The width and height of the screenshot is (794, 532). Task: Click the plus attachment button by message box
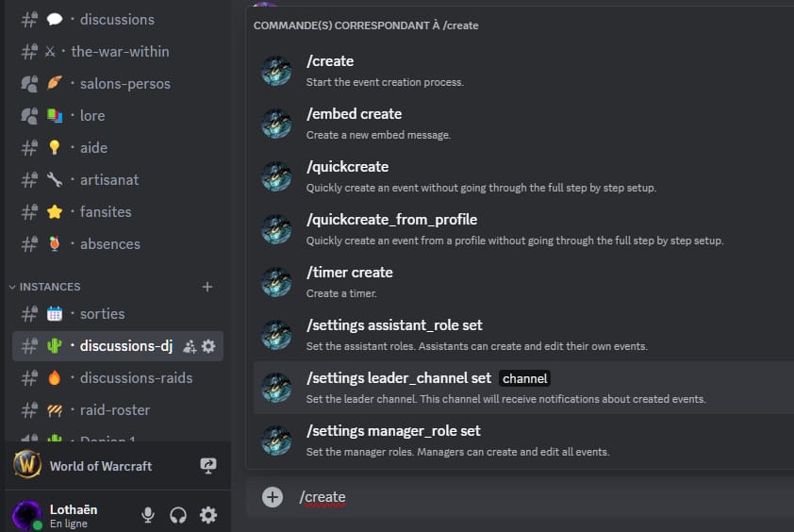click(x=273, y=497)
